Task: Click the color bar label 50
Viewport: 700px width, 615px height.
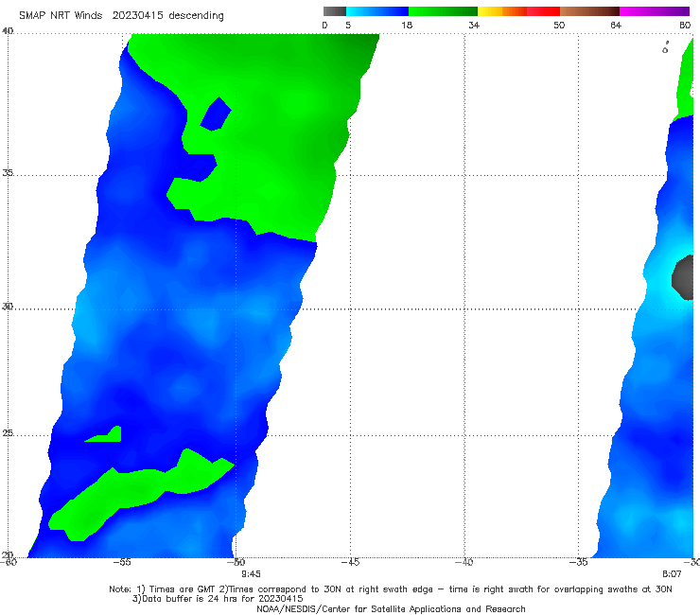Action: (559, 25)
